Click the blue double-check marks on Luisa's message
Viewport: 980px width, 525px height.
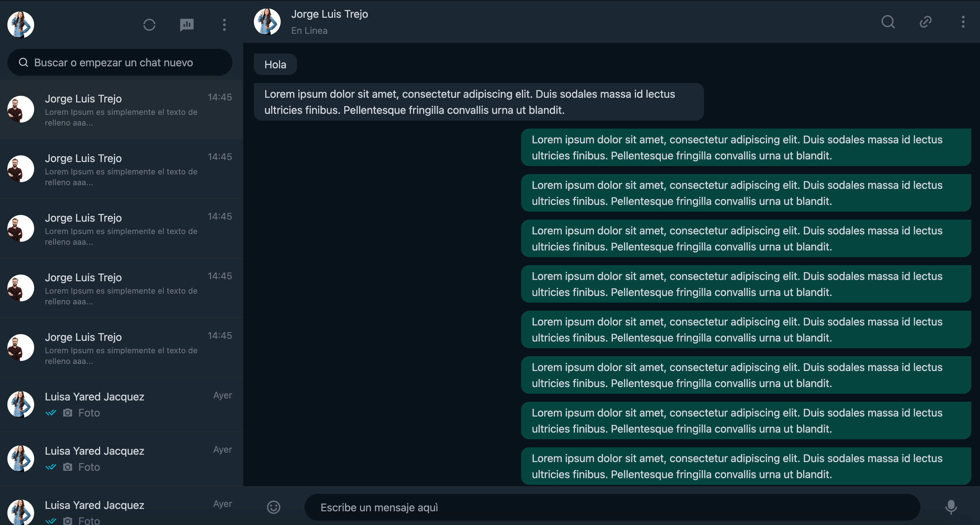51,412
